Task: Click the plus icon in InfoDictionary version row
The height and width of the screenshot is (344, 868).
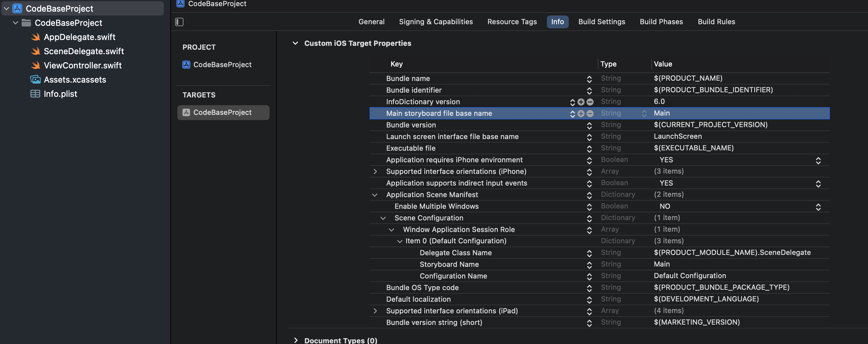Action: pos(581,102)
